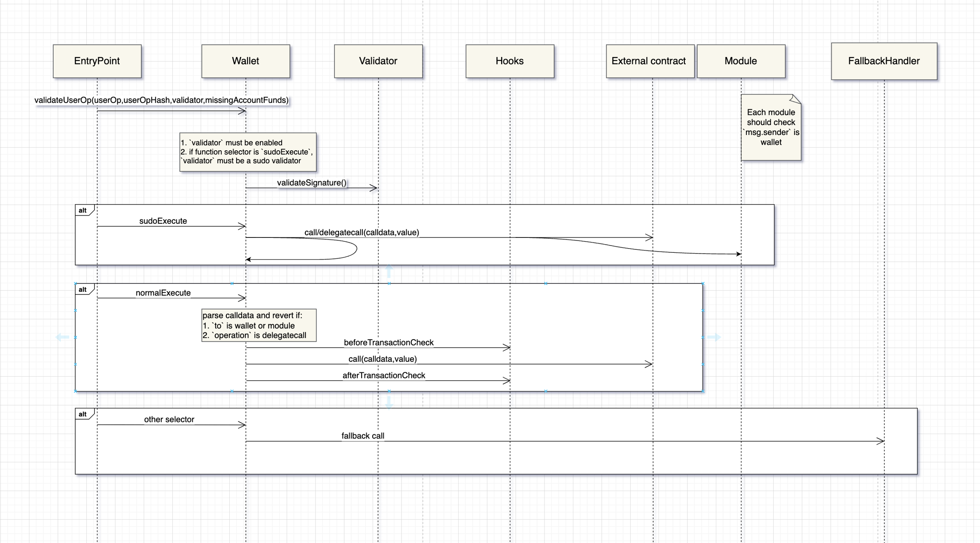Select the Wallet lifeline box
Viewport: 980px width, 543px height.
click(245, 61)
